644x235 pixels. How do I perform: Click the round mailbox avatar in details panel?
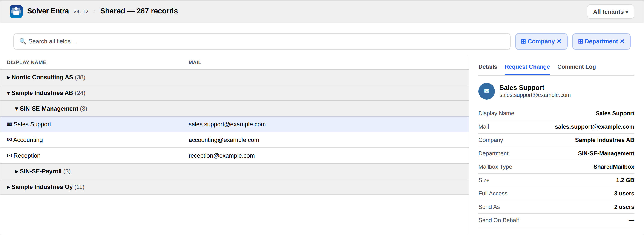pos(486,91)
